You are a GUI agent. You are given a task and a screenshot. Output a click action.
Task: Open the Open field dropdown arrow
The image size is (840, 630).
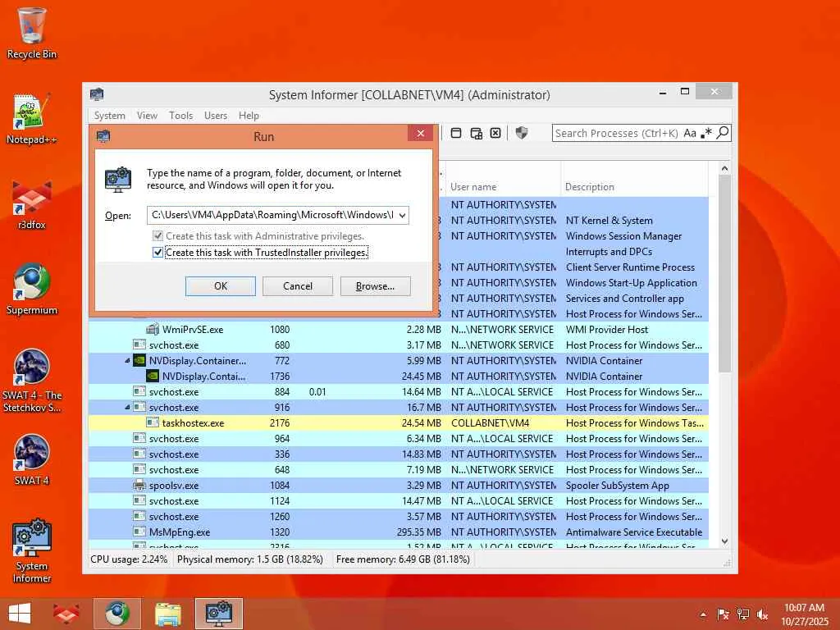402,216
